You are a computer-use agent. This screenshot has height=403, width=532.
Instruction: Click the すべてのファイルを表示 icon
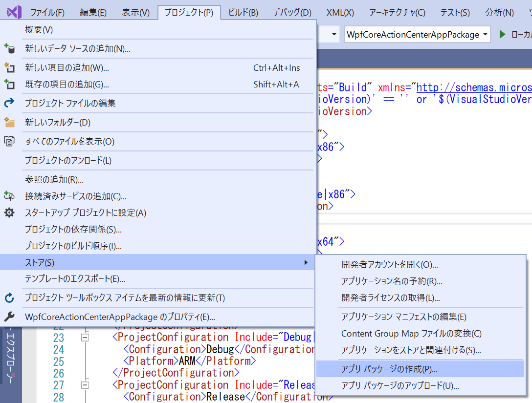click(x=10, y=140)
